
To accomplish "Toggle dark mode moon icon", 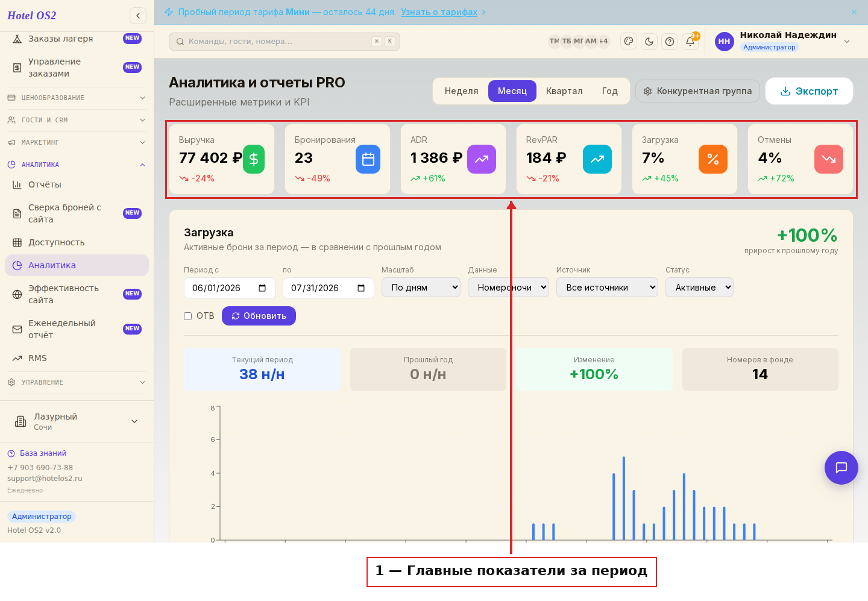I will [x=649, y=42].
